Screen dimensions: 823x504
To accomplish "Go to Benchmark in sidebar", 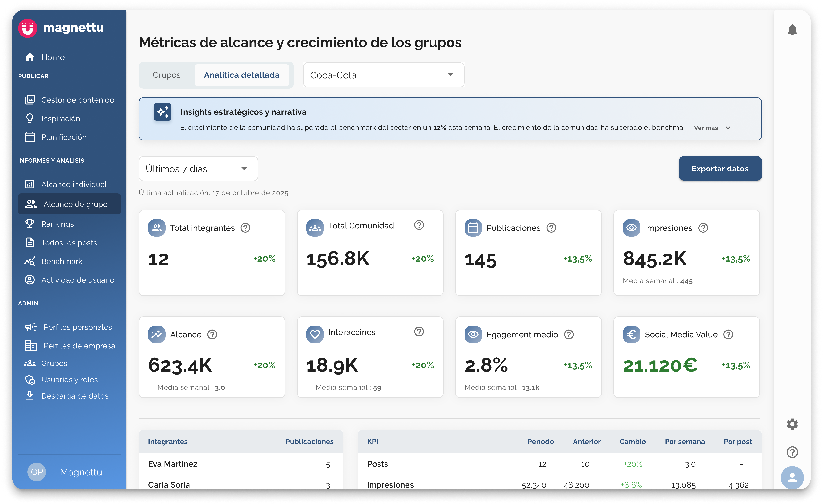I will point(62,261).
